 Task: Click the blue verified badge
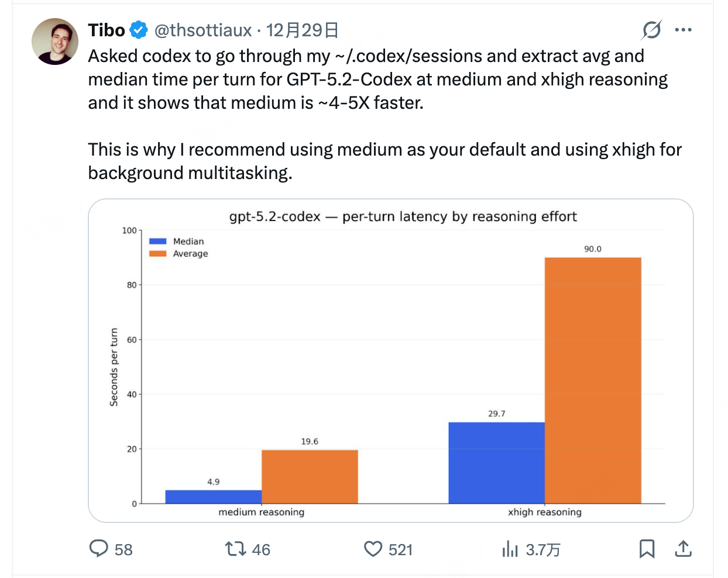point(139,30)
